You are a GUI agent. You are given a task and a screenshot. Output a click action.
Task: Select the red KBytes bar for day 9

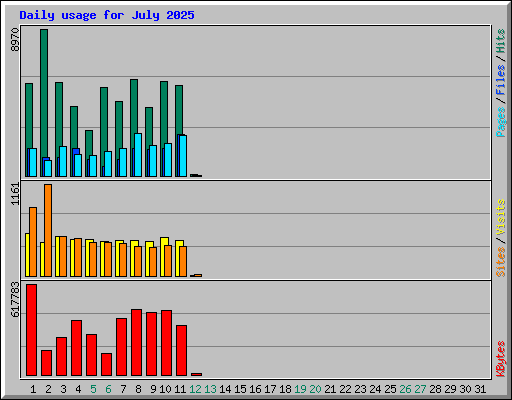tap(152, 344)
